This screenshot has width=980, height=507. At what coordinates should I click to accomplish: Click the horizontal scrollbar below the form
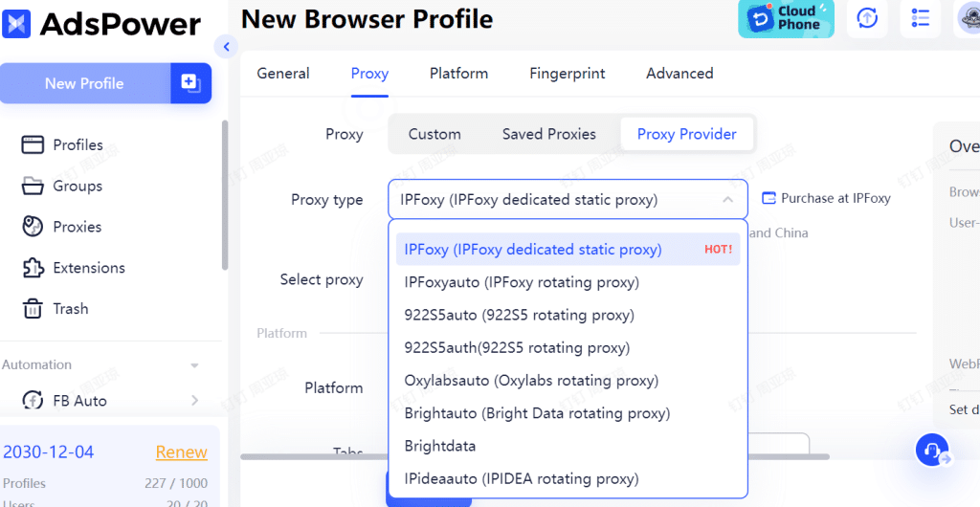pyautogui.click(x=535, y=457)
